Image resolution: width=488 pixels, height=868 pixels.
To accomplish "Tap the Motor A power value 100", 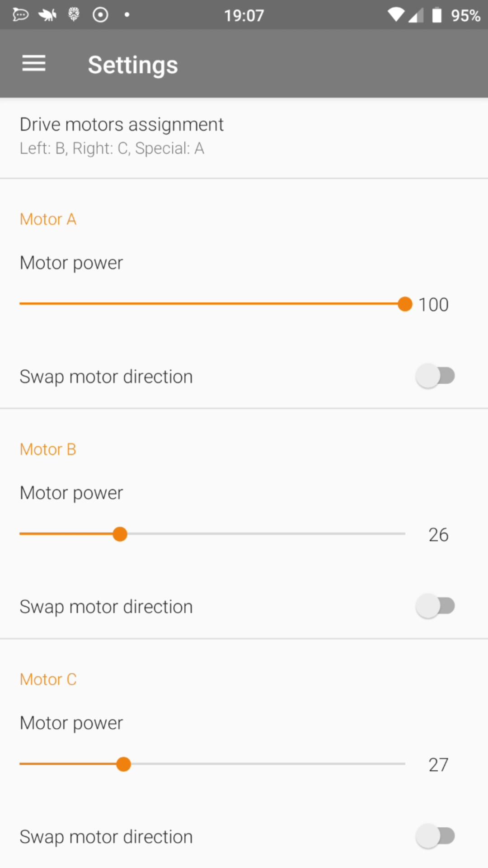I will 433,305.
